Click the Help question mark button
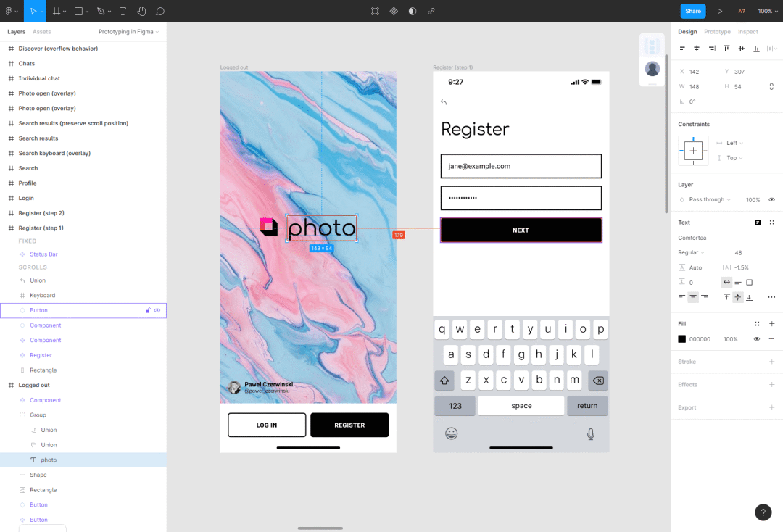This screenshot has width=783, height=532. click(x=763, y=512)
